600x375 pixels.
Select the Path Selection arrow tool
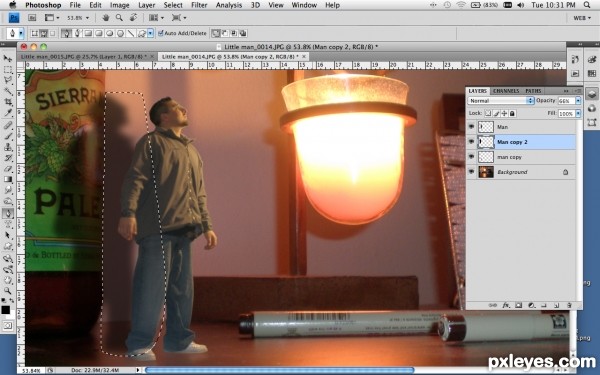8,235
